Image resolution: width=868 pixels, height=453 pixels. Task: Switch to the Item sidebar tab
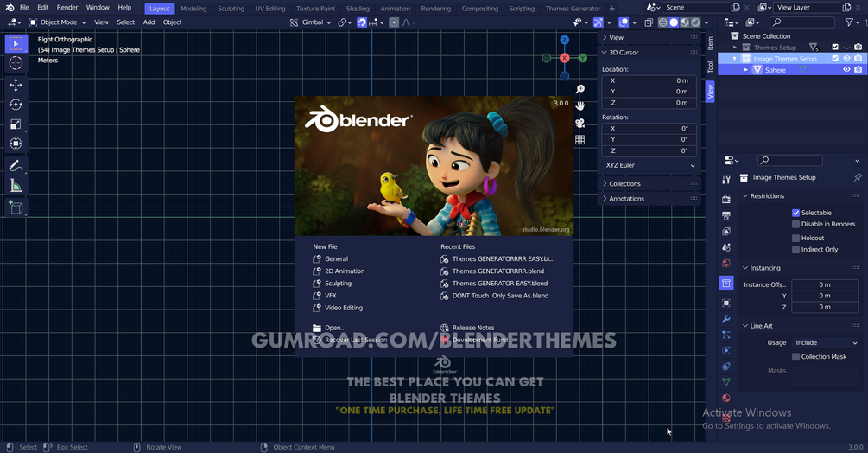pos(710,42)
